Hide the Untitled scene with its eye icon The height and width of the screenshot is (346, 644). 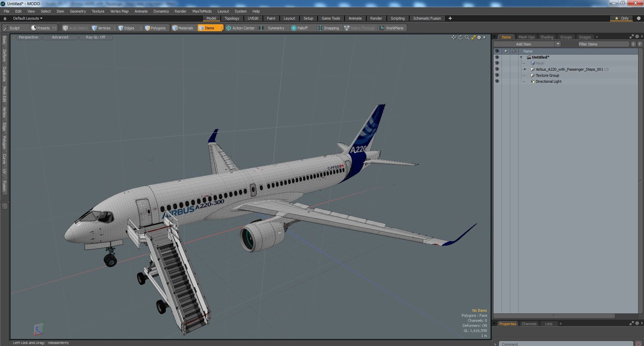coord(497,57)
